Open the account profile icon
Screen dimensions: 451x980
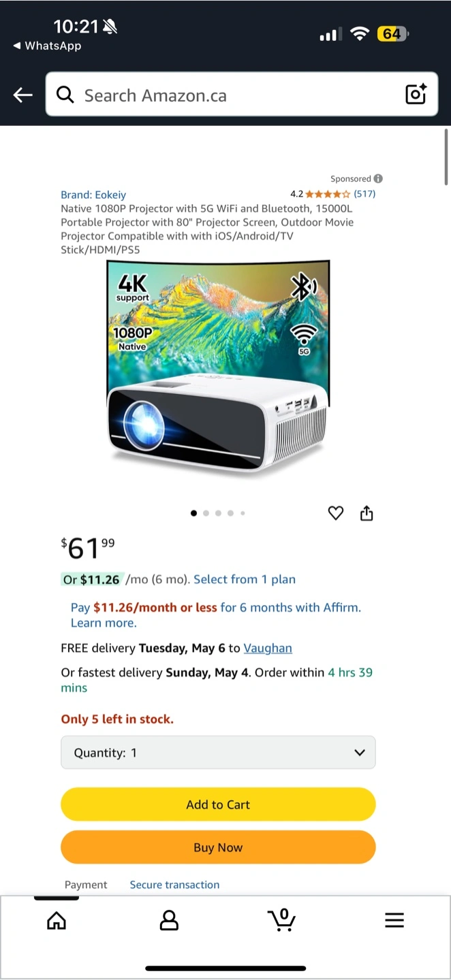click(x=169, y=921)
